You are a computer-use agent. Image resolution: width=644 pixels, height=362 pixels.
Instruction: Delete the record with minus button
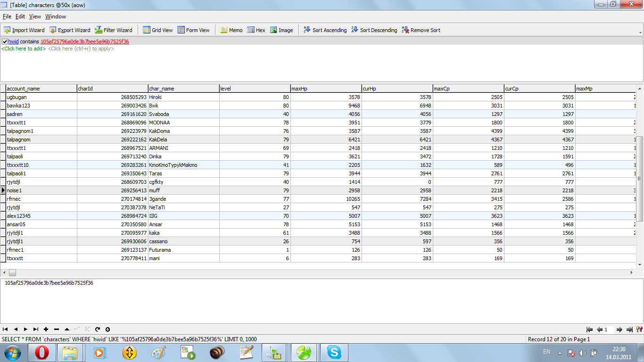coord(57,329)
